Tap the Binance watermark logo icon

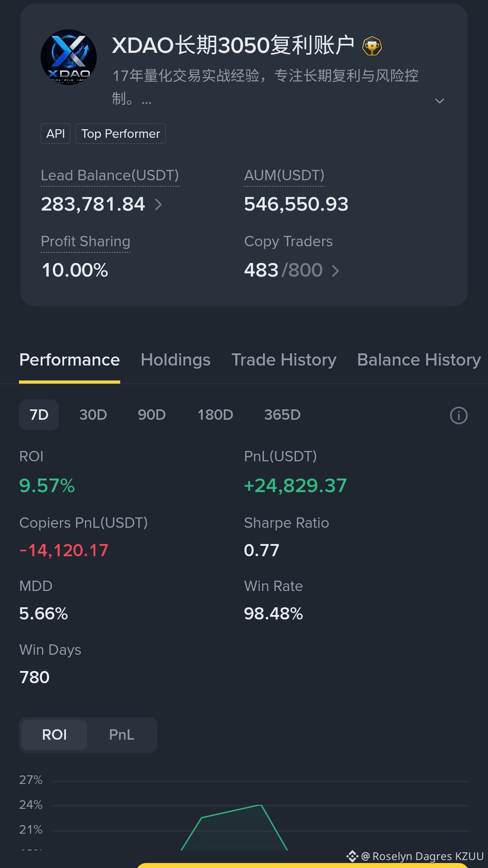(352, 856)
